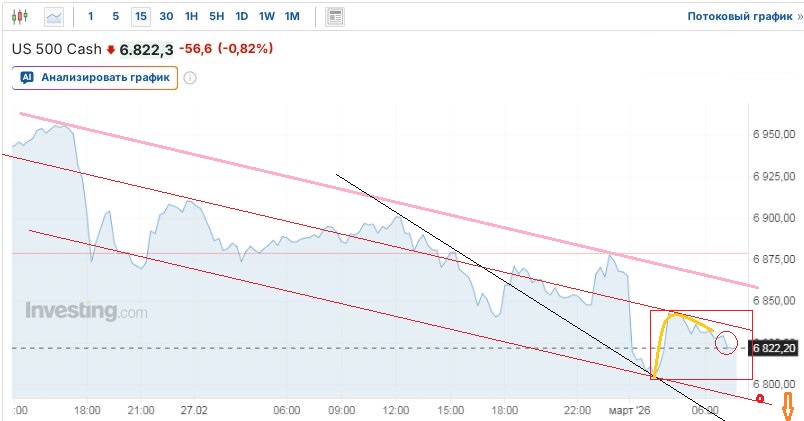This screenshot has width=804, height=421.
Task: Choose the 1D timeframe
Action: click(x=242, y=16)
